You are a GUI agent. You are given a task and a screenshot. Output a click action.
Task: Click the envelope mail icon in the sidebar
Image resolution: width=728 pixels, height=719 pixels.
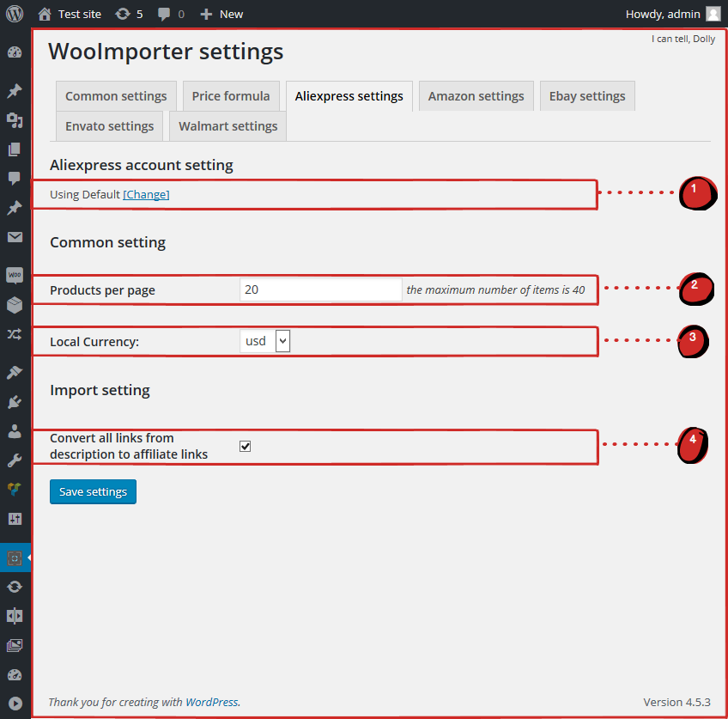(15, 237)
